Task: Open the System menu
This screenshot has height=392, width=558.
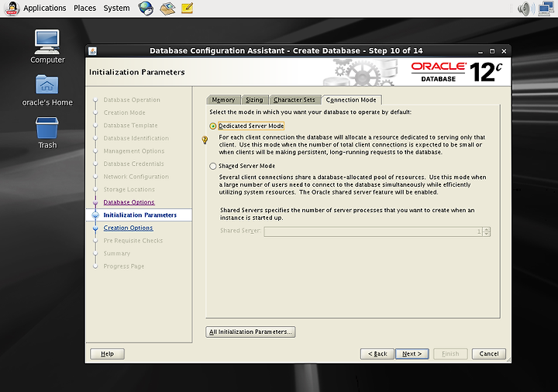Action: pos(116,8)
